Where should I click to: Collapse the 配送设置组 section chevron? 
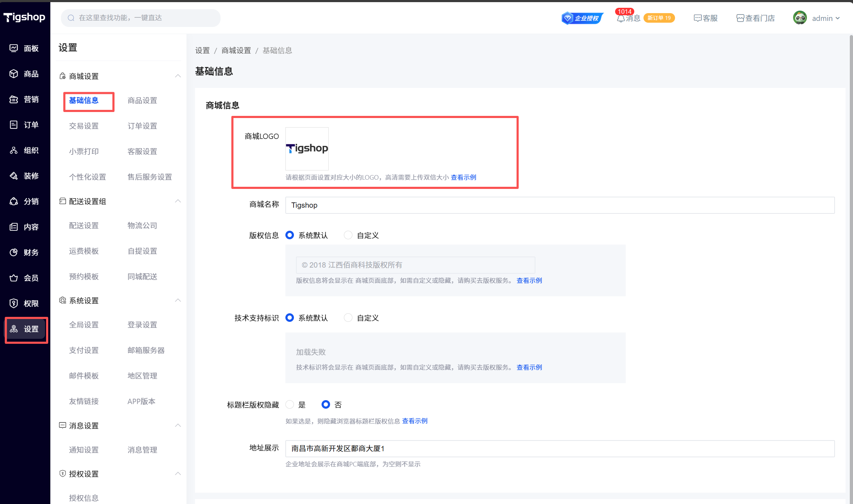click(178, 201)
